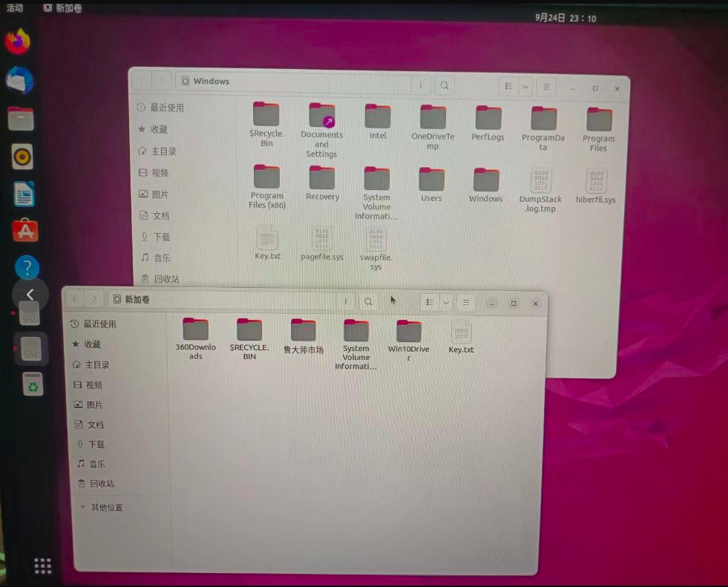Open LibreOffice from the dock
The height and width of the screenshot is (587, 728).
coord(20,192)
